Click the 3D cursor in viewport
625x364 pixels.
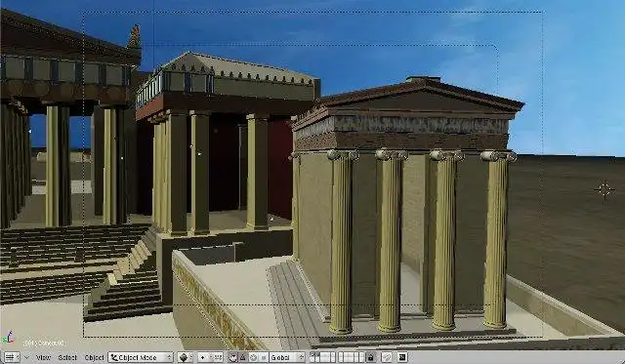pos(604,190)
